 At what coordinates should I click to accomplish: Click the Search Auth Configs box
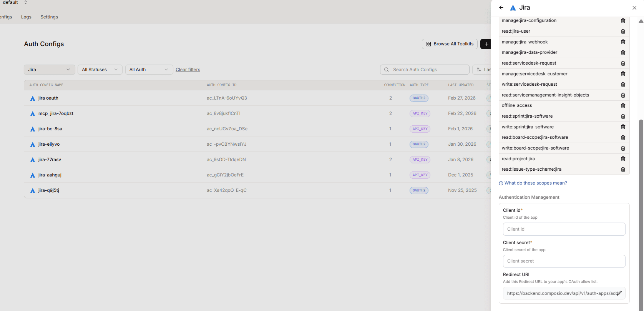[x=425, y=70]
